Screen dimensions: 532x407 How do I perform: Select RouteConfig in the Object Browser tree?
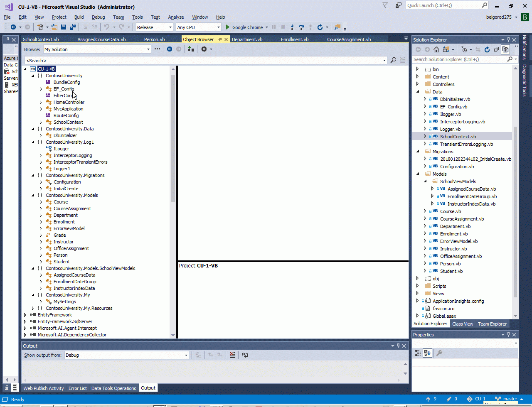tap(66, 115)
